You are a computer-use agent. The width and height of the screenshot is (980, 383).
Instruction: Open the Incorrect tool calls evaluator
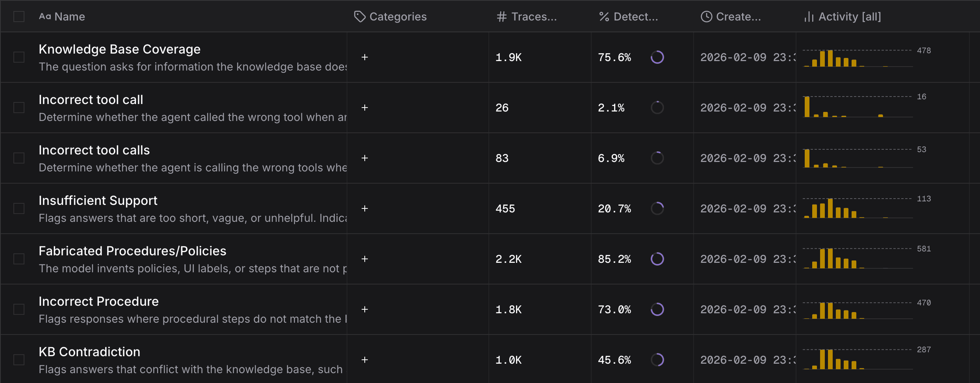click(94, 150)
